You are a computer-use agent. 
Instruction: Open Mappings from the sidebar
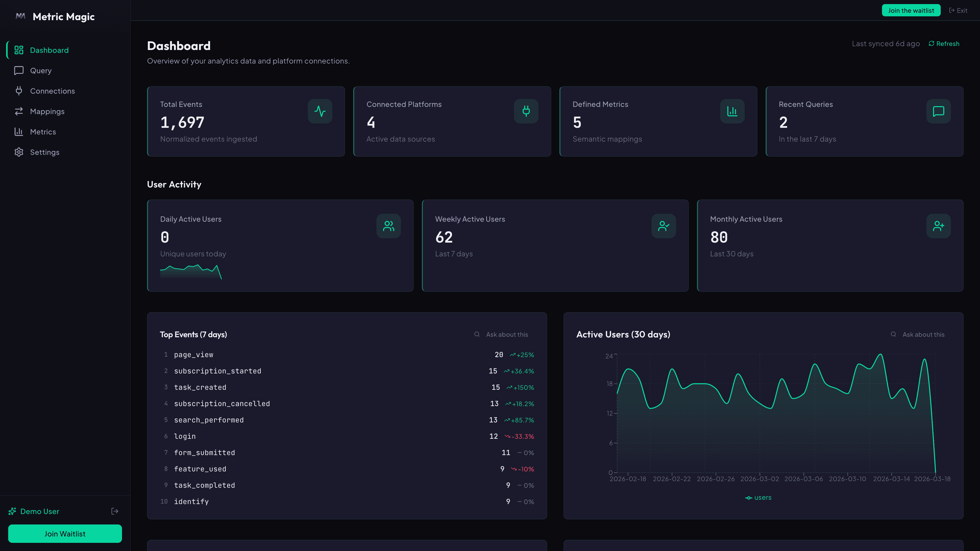(47, 111)
